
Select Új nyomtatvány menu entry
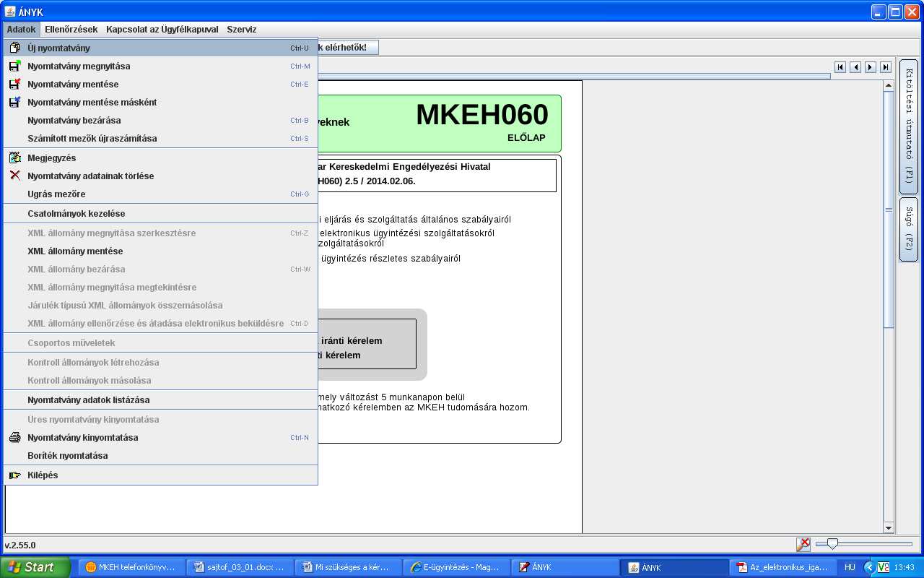[160, 48]
